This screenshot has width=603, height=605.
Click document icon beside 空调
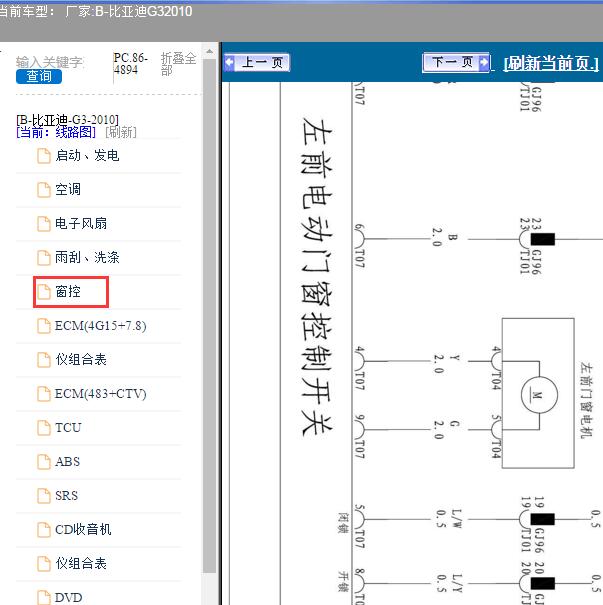44,190
